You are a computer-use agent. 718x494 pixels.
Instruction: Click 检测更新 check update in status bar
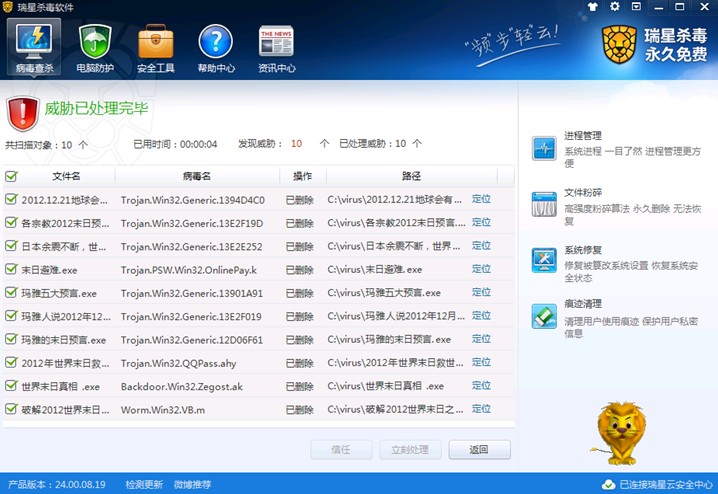(143, 484)
